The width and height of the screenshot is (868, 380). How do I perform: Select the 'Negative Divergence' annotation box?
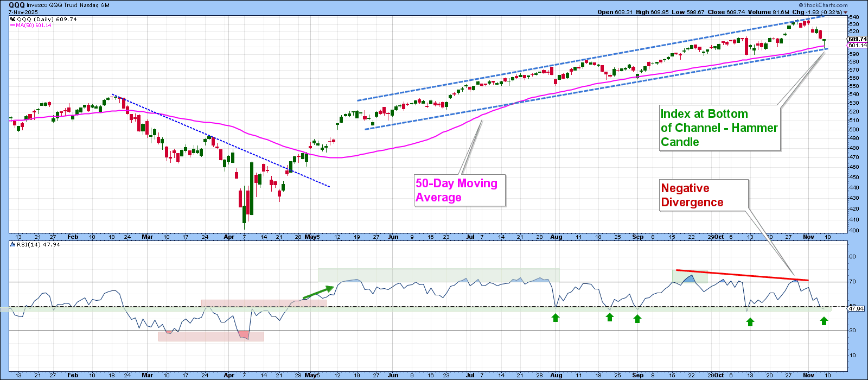pyautogui.click(x=704, y=195)
